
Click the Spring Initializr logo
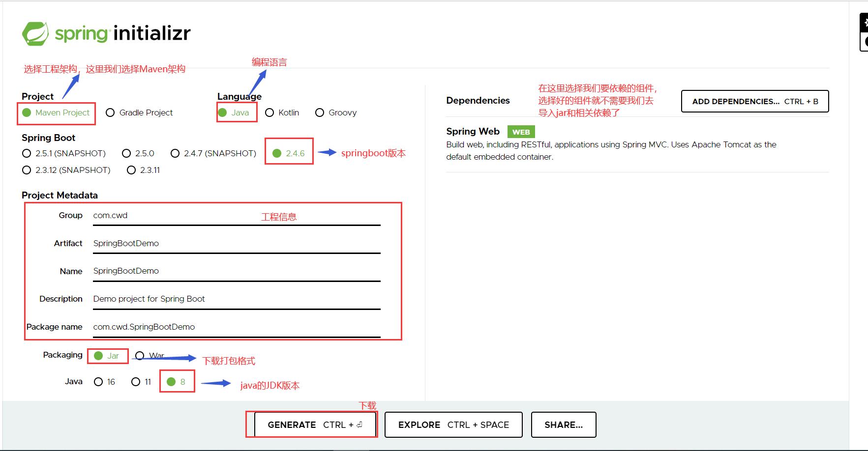pyautogui.click(x=106, y=33)
